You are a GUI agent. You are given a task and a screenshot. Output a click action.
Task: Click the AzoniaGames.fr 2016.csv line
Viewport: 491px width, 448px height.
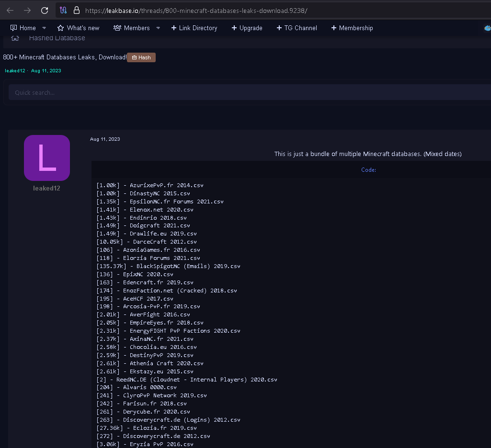pyautogui.click(x=148, y=250)
